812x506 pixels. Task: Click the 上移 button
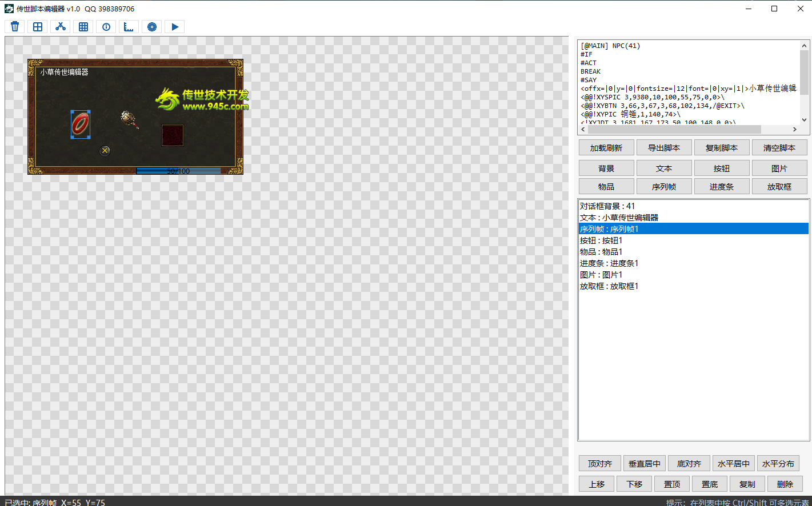[x=597, y=484]
